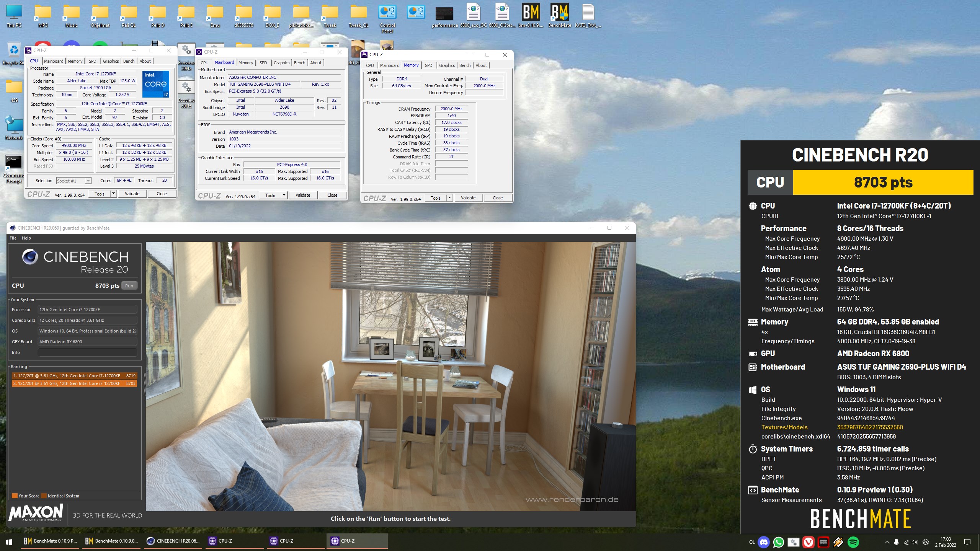Open the Action Center notifications icon
Screen dimensions: 980x551
tap(967, 542)
